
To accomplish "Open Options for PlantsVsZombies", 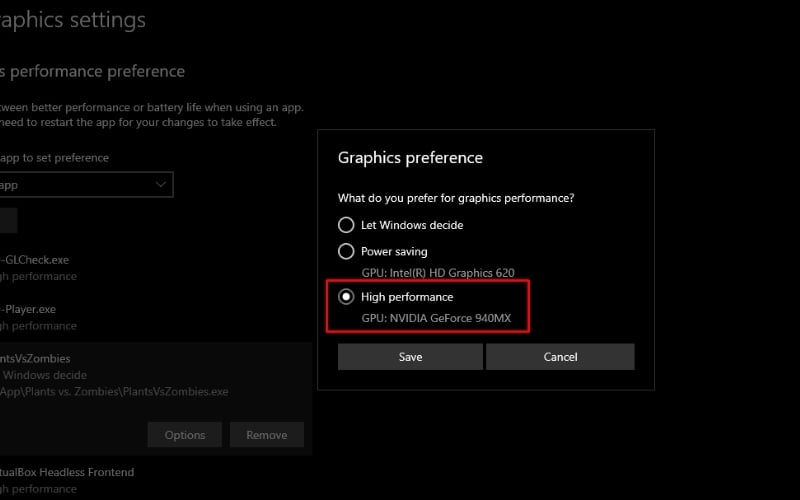I will pyautogui.click(x=185, y=435).
